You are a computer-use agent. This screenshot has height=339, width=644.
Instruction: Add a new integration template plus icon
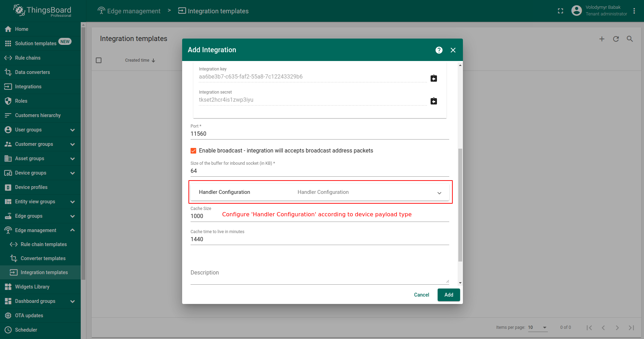tap(602, 39)
